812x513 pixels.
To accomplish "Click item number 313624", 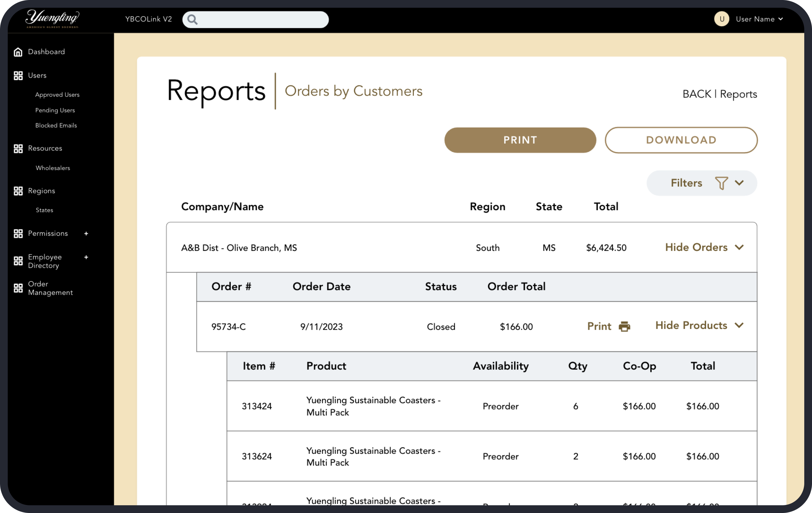I will [256, 456].
